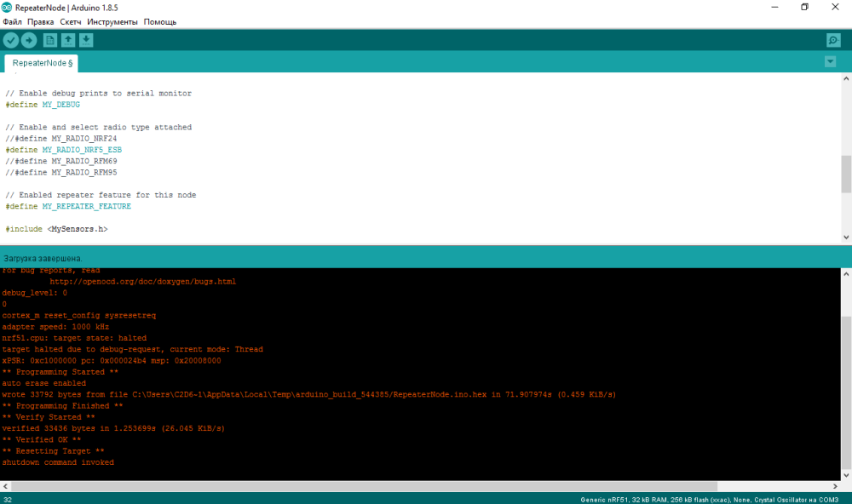The height and width of the screenshot is (504, 852).
Task: Click the code editor vertical scrollbar thumb
Action: 846,174
